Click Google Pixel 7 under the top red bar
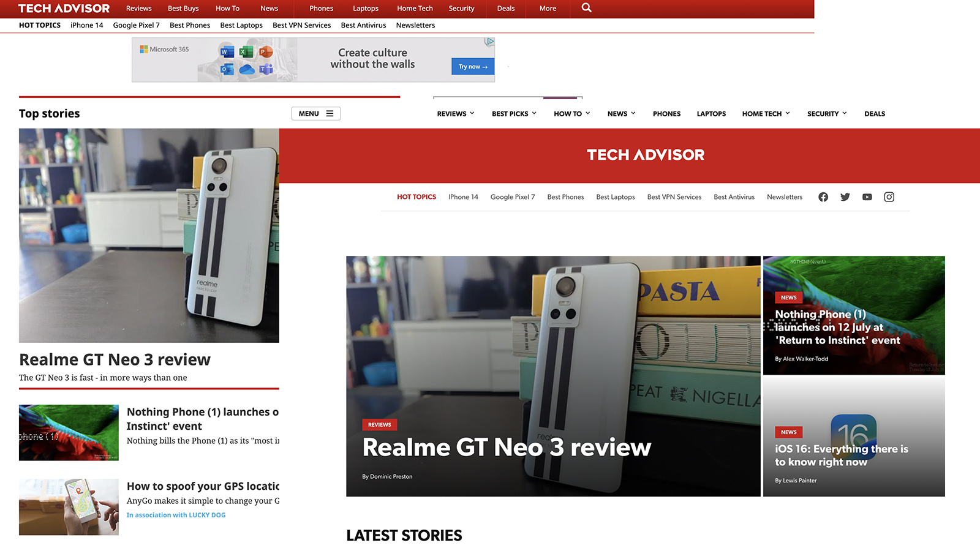 136,25
